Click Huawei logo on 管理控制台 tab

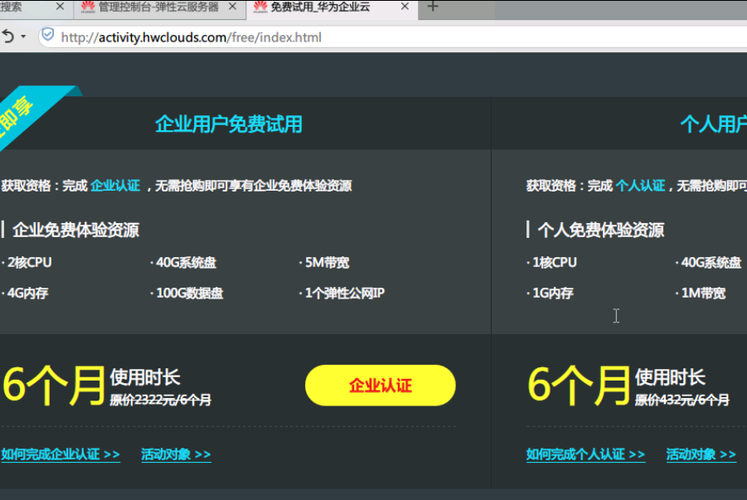tap(88, 7)
